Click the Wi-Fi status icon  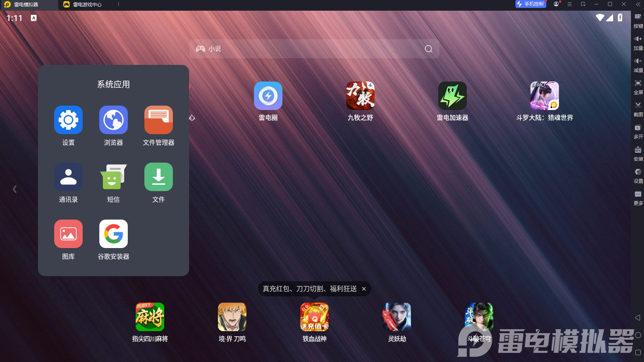600,17
